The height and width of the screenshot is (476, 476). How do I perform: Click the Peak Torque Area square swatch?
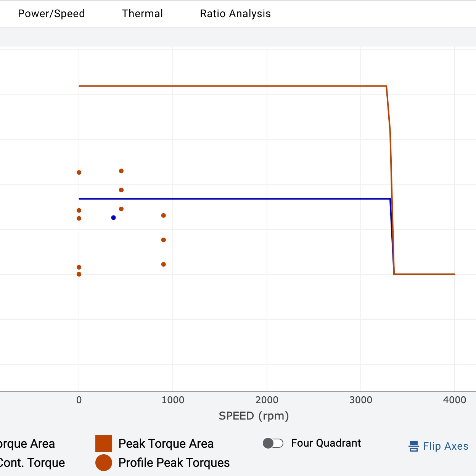click(x=104, y=444)
